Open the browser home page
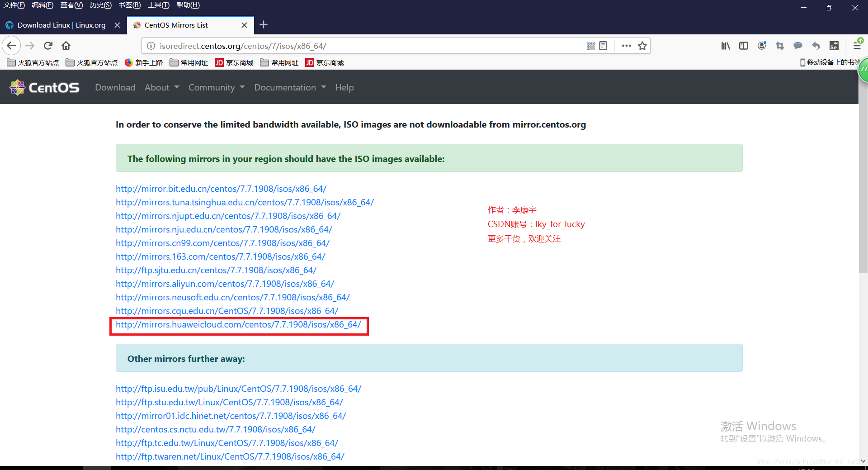This screenshot has width=868, height=470. (x=66, y=46)
